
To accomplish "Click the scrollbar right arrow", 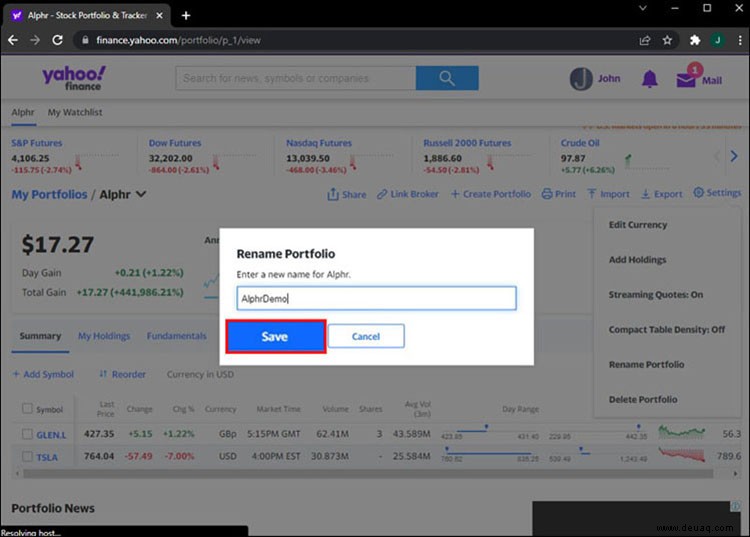I will (735, 473).
